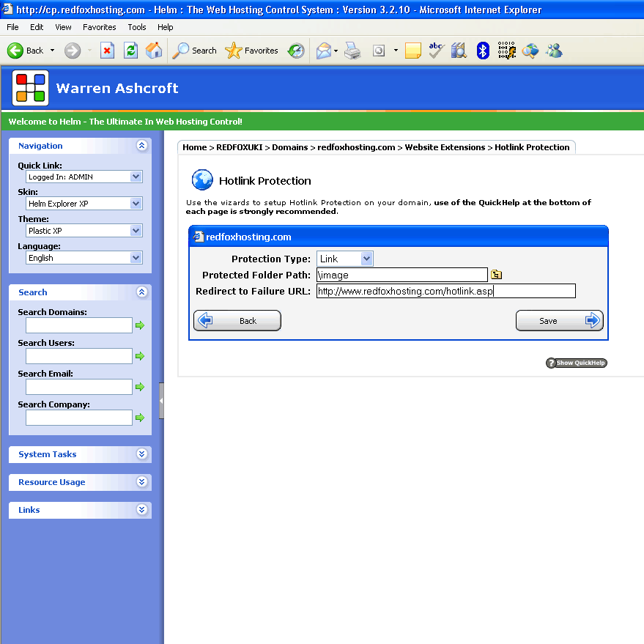Open the Skin dropdown showing Helm Explorer XP
Image resolution: width=644 pixels, height=644 pixels.
(x=84, y=203)
